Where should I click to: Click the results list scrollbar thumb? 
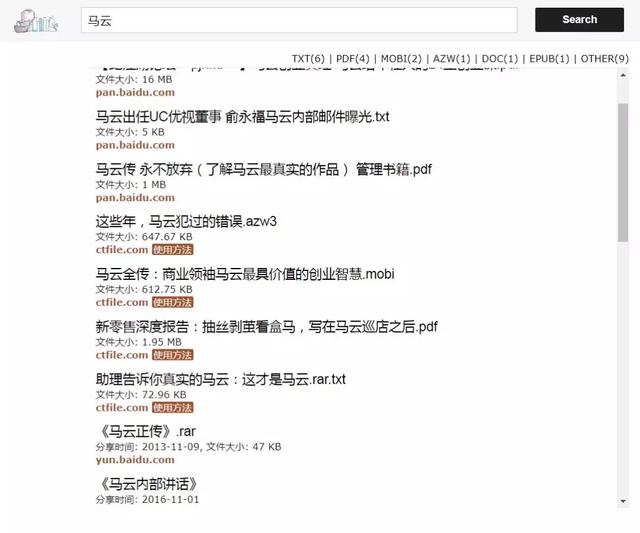623,172
